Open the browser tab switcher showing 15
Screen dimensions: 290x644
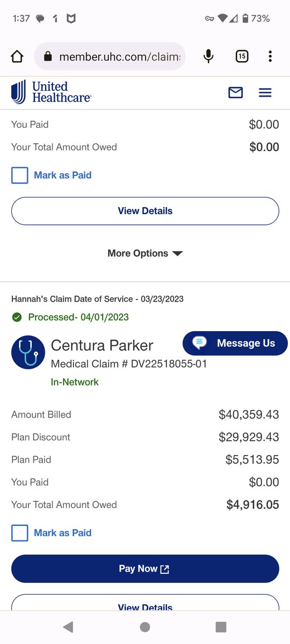point(242,56)
